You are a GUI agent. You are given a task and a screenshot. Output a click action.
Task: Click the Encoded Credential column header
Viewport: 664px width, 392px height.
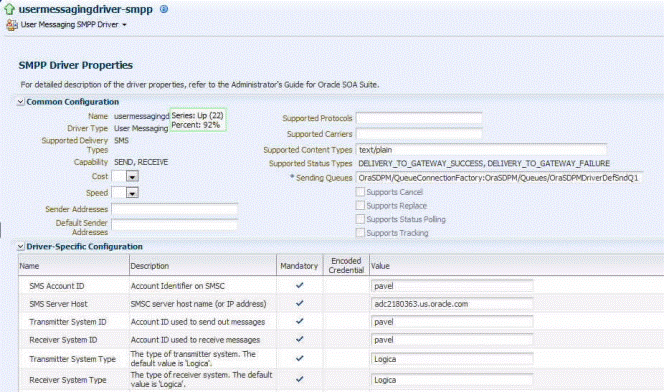click(346, 266)
